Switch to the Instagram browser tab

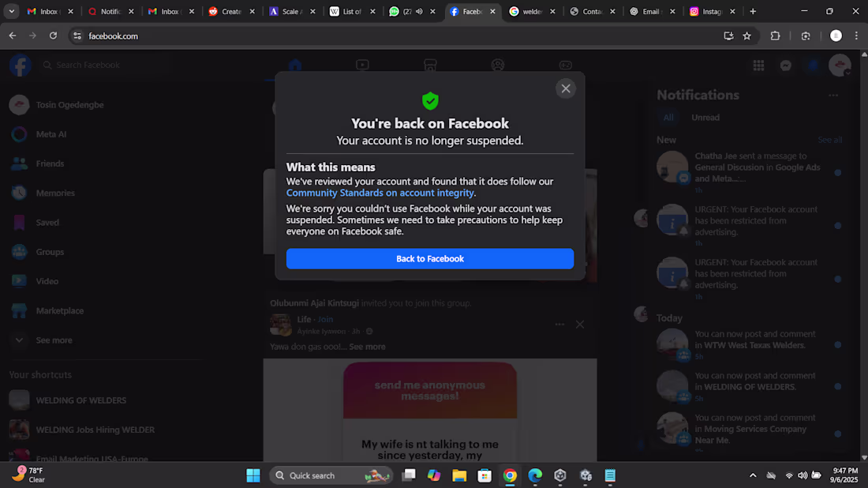pos(713,11)
